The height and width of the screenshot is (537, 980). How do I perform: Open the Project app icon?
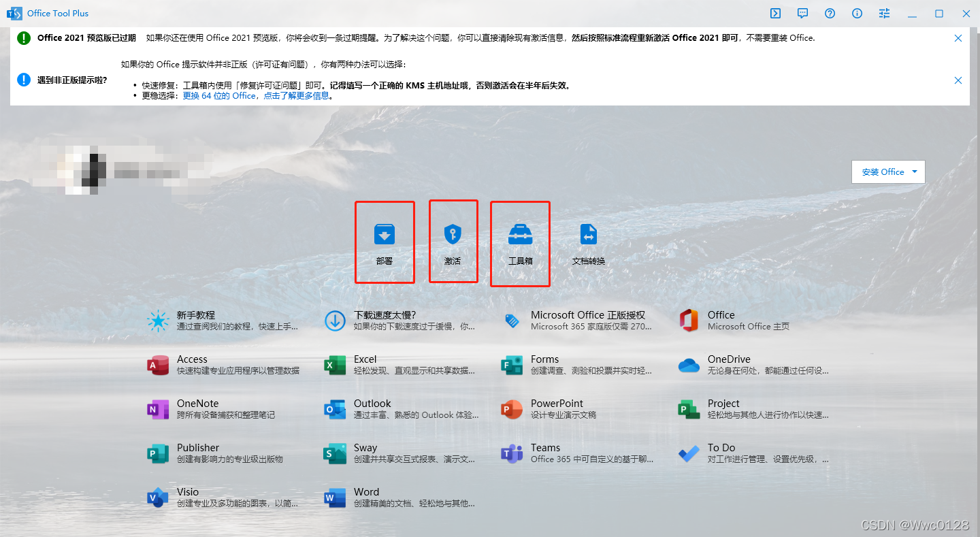coord(689,409)
